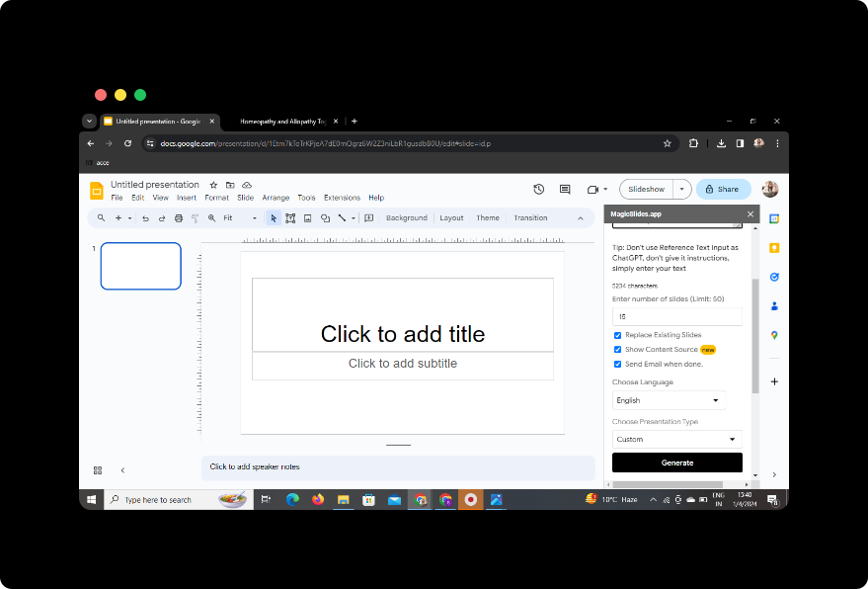Open the comments history icon
The height and width of the screenshot is (589, 868).
tap(565, 190)
